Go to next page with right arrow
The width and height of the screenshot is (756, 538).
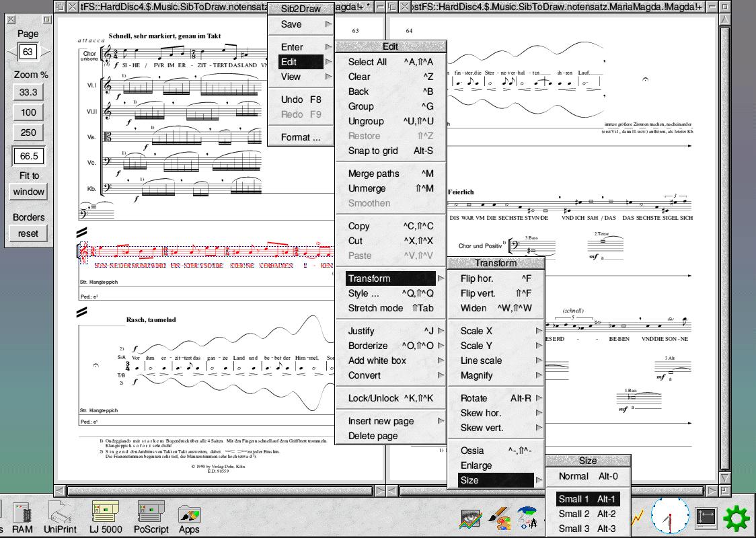(x=44, y=52)
